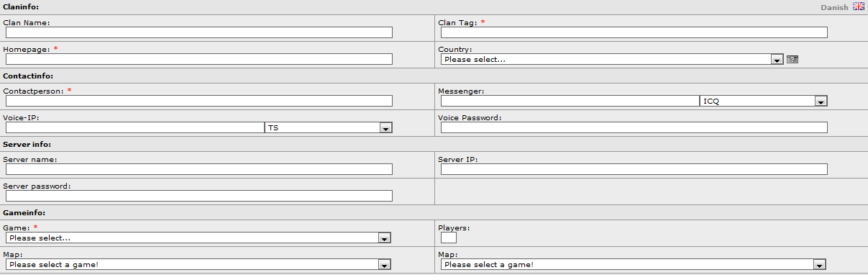Click the Danish language link
868x275 pixels.
pyautogui.click(x=835, y=7)
